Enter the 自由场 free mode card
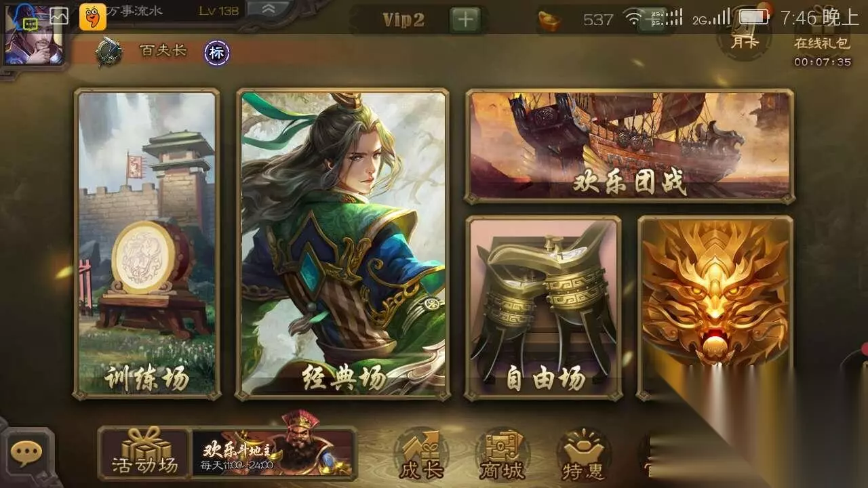The height and width of the screenshot is (488, 868). click(x=543, y=308)
